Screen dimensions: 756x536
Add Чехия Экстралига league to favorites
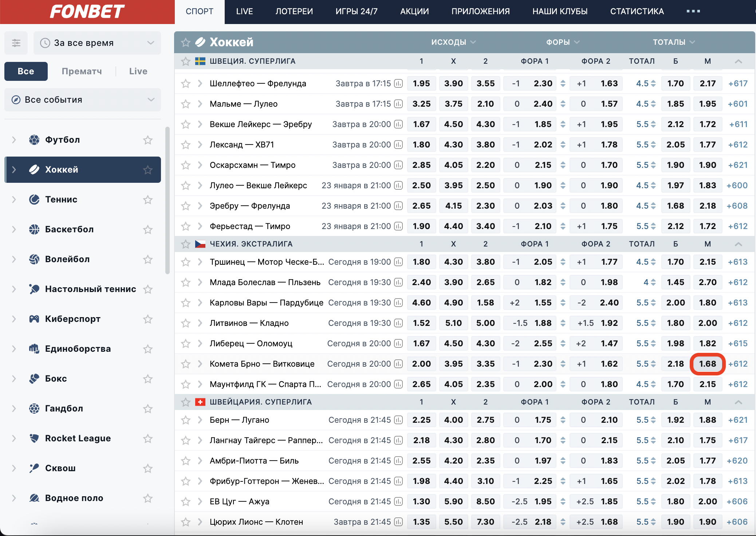tap(186, 244)
